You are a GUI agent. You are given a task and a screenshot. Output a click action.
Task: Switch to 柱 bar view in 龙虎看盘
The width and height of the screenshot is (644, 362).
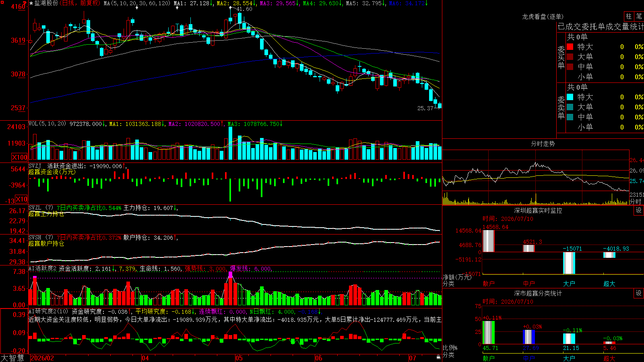[629, 16]
